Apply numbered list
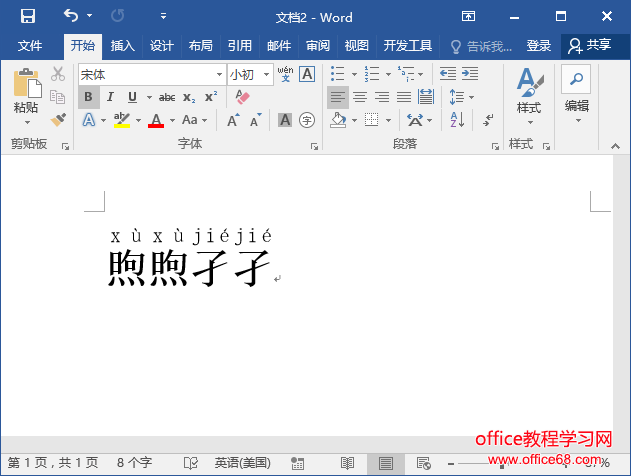The width and height of the screenshot is (631, 476). pos(372,74)
